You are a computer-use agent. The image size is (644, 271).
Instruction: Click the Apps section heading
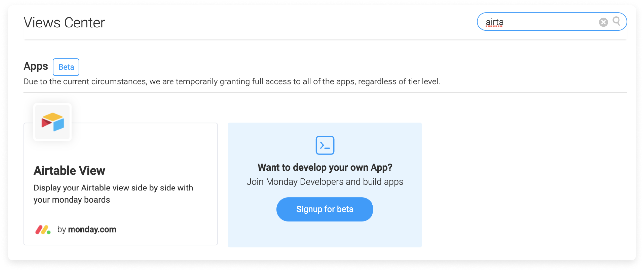point(35,66)
